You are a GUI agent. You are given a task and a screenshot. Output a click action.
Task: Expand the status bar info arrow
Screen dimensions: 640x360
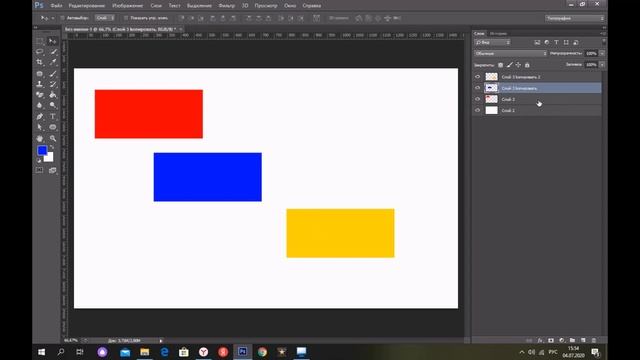point(161,340)
